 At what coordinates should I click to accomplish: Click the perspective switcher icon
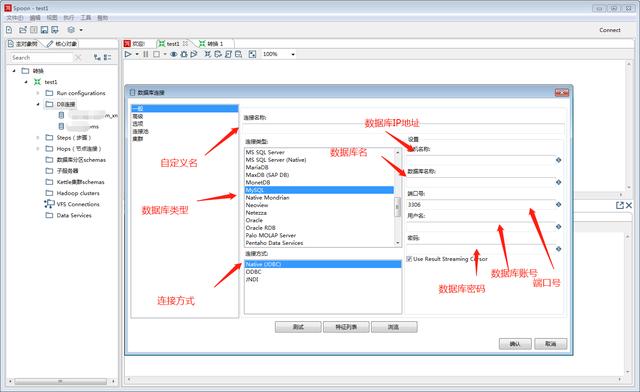(71, 30)
